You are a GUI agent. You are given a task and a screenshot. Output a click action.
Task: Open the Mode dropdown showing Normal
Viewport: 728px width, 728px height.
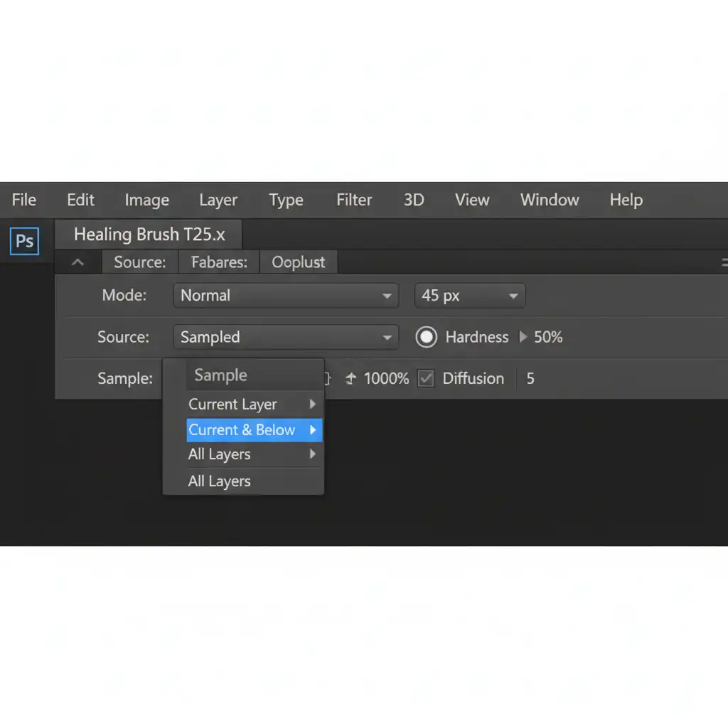click(x=285, y=296)
